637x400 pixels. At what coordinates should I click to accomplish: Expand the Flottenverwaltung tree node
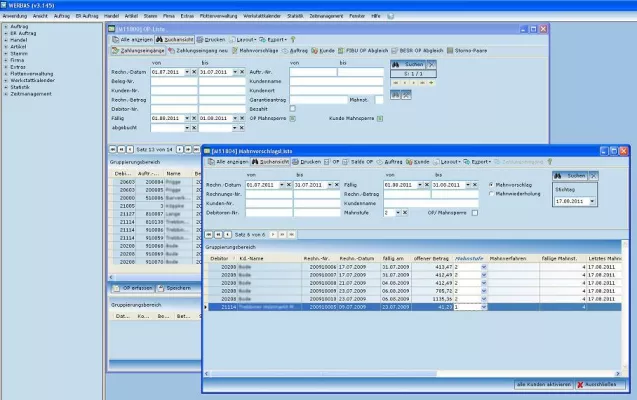tap(5, 72)
